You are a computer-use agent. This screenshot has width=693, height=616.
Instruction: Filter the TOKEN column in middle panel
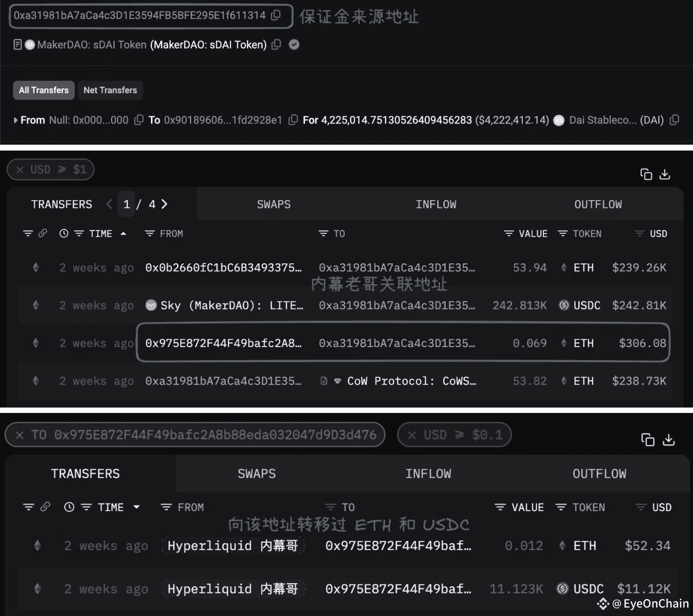(x=562, y=233)
